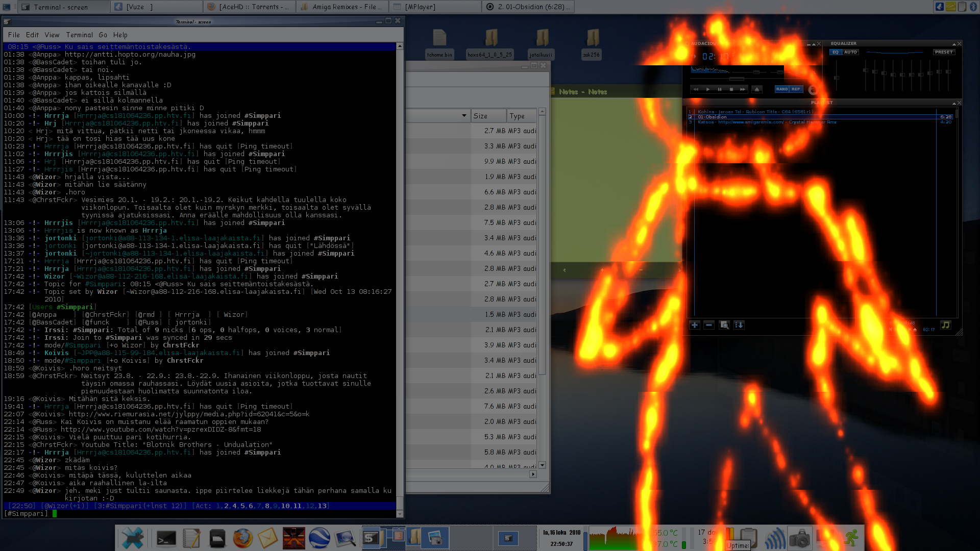Skip to the next track in Audacious
The width and height of the screenshot is (980, 551).
tap(743, 89)
